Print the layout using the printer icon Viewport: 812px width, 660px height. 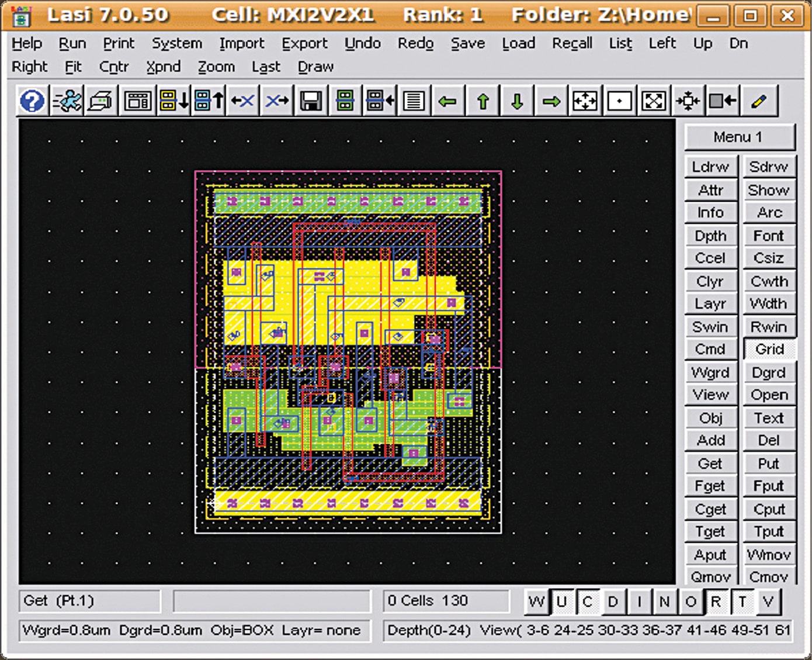pos(99,100)
